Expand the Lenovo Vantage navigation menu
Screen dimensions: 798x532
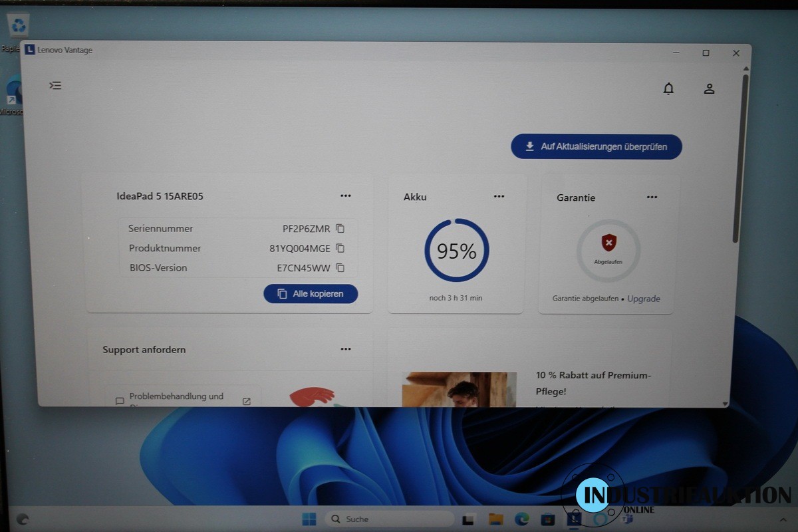[x=55, y=85]
